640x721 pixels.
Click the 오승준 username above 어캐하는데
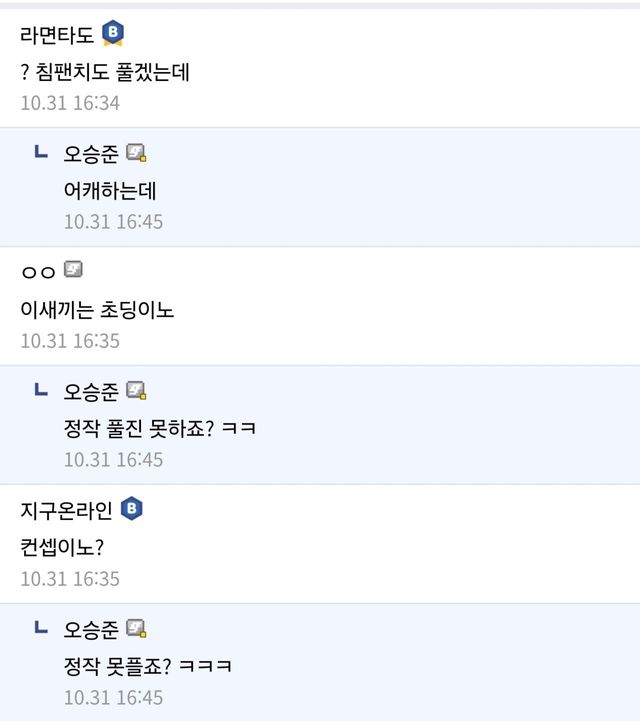click(x=91, y=154)
